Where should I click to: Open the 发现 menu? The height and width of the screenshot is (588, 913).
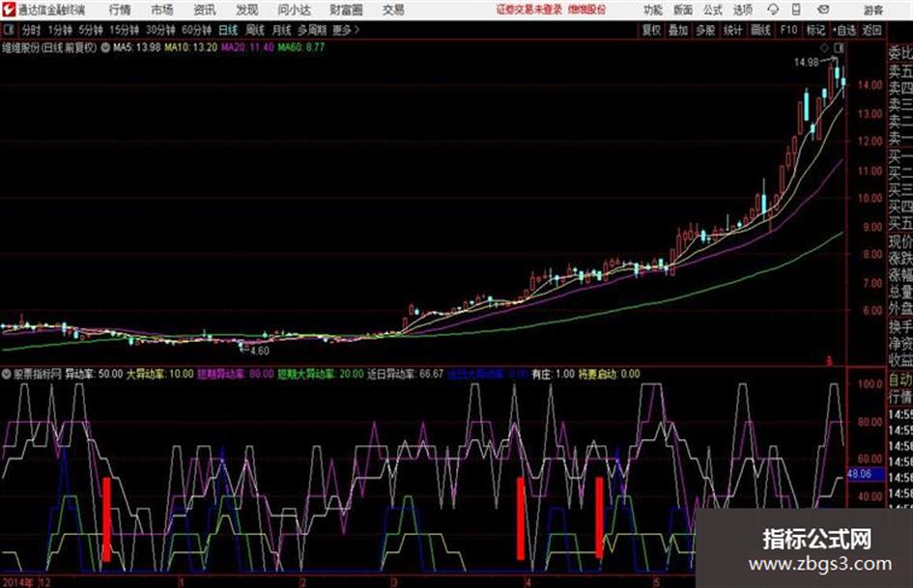[x=247, y=10]
